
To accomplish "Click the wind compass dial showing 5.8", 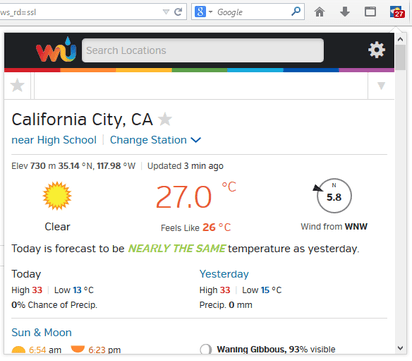I will pos(334,196).
